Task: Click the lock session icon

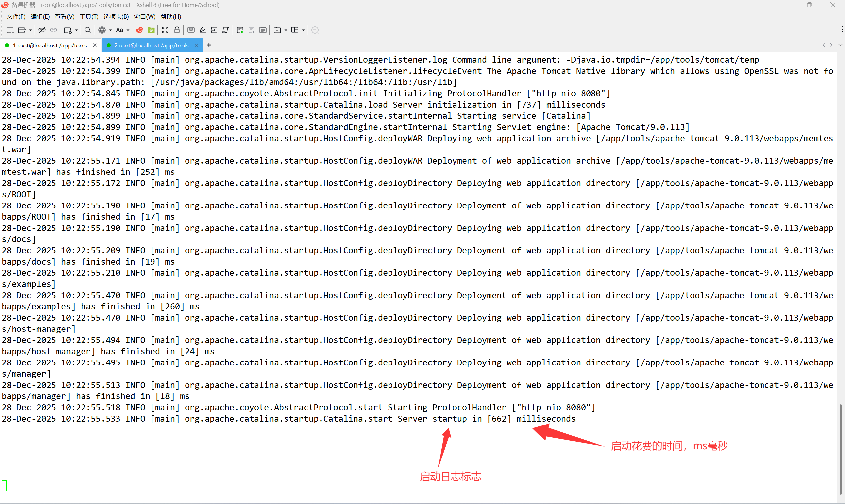Action: click(177, 30)
